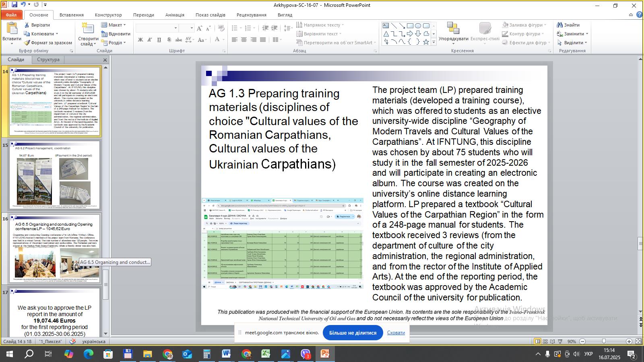Align text right in the paragraph group
644x362 pixels.
click(253, 39)
